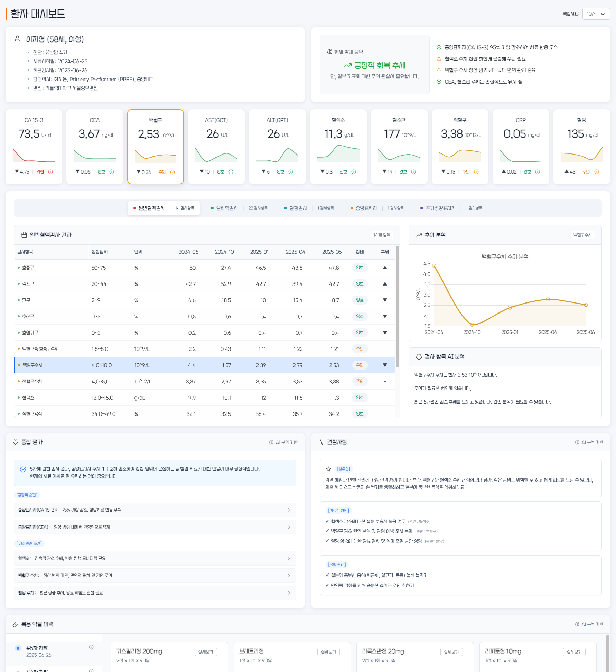Image resolution: width=616 pixels, height=672 pixels.
Task: Click info icon on the 혈당 card
Action: pos(597,172)
